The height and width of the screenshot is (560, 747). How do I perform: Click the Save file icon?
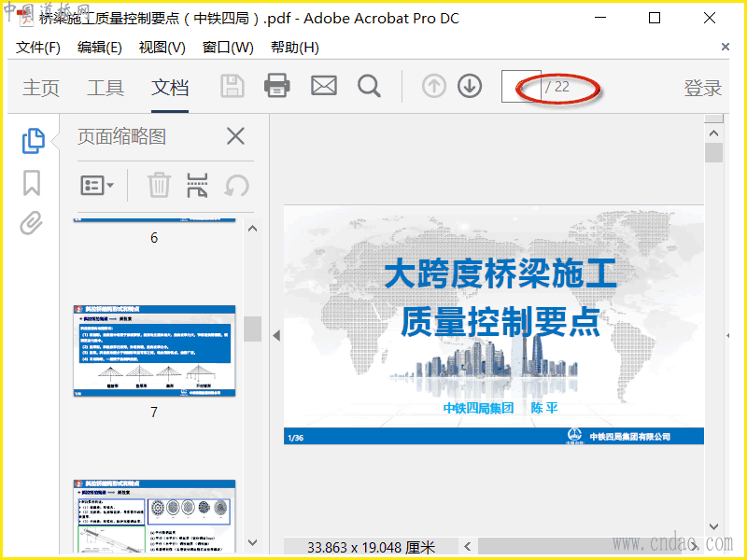click(233, 86)
